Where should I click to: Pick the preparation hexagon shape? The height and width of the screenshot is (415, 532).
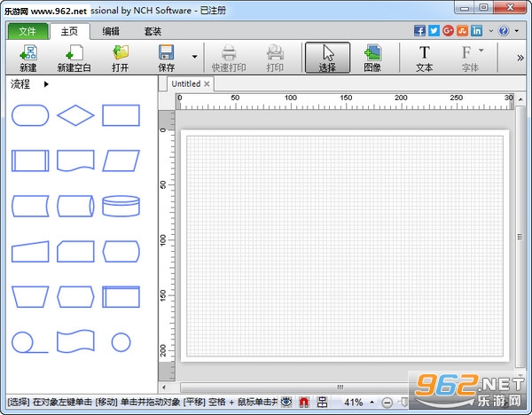(x=75, y=297)
